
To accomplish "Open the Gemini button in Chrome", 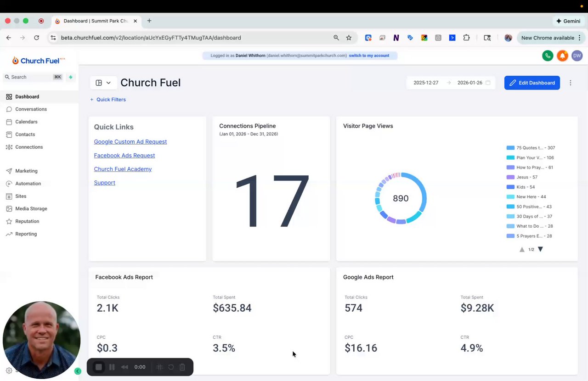I will point(568,21).
